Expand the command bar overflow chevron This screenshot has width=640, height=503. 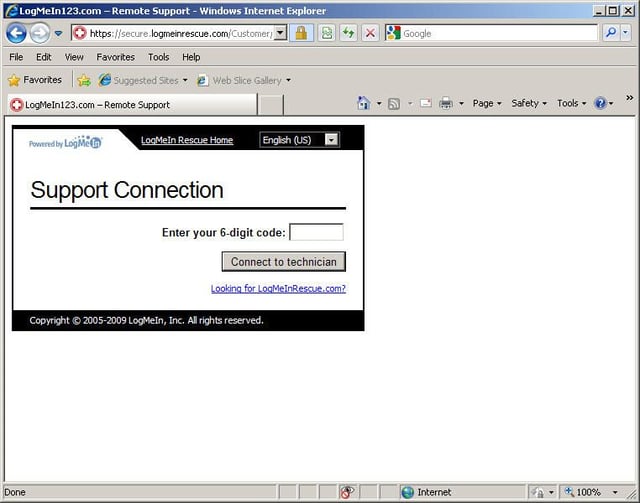point(630,98)
